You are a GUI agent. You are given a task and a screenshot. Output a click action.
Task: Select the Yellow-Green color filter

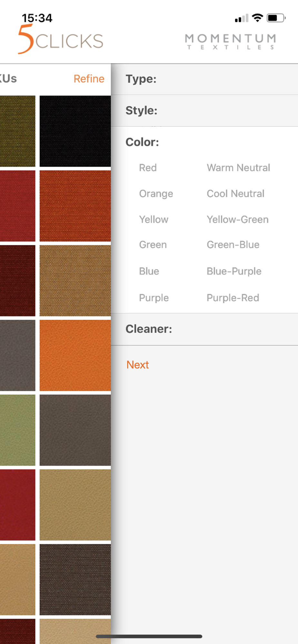pos(238,220)
